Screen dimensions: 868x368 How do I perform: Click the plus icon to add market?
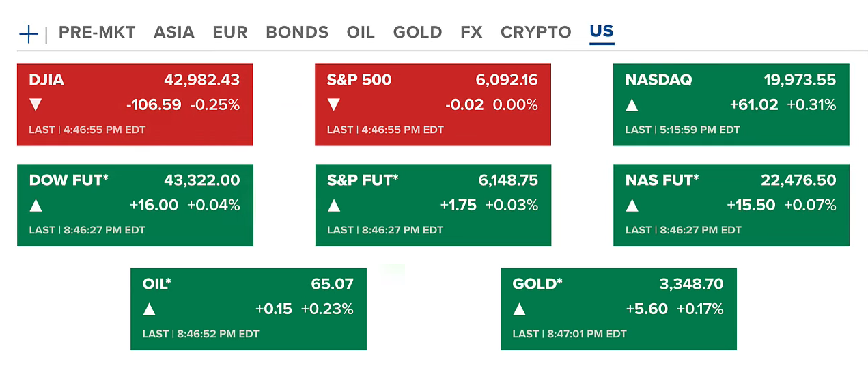coord(28,33)
